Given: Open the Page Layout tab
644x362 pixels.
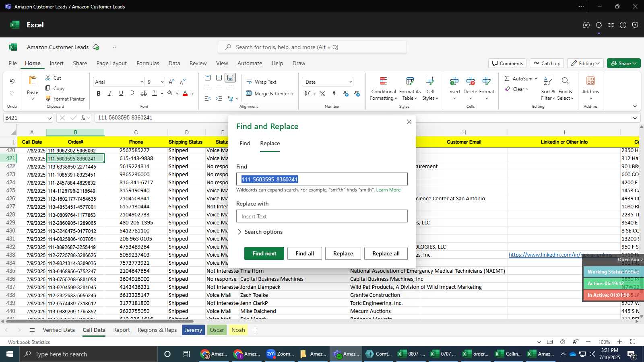Looking at the screenshot, I should pos(111,63).
